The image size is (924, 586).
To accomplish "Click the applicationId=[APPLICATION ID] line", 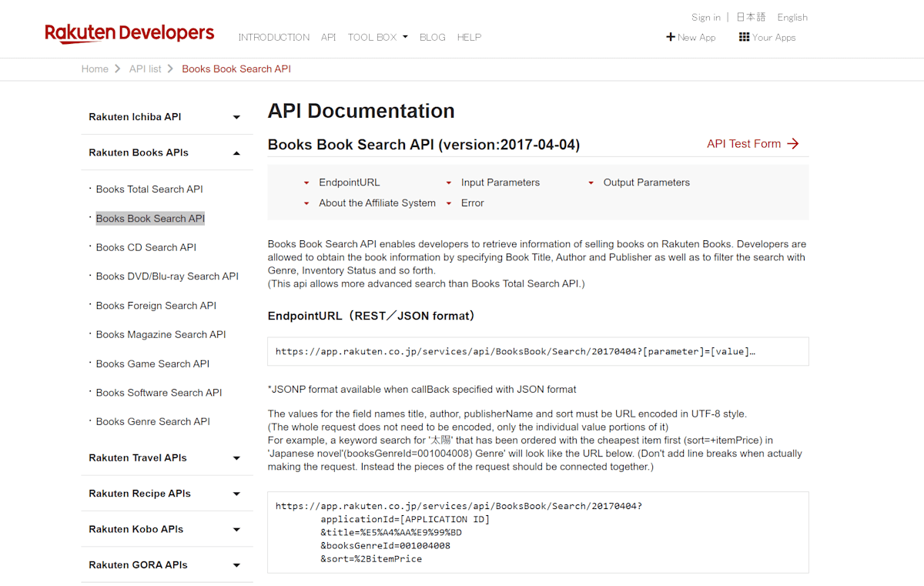I will pos(405,519).
